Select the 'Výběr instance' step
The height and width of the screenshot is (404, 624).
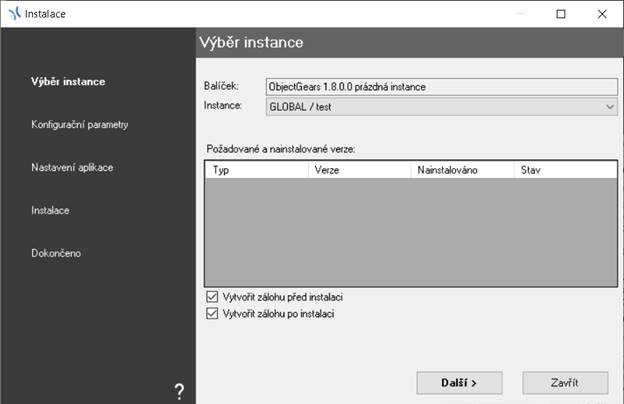[x=68, y=81]
